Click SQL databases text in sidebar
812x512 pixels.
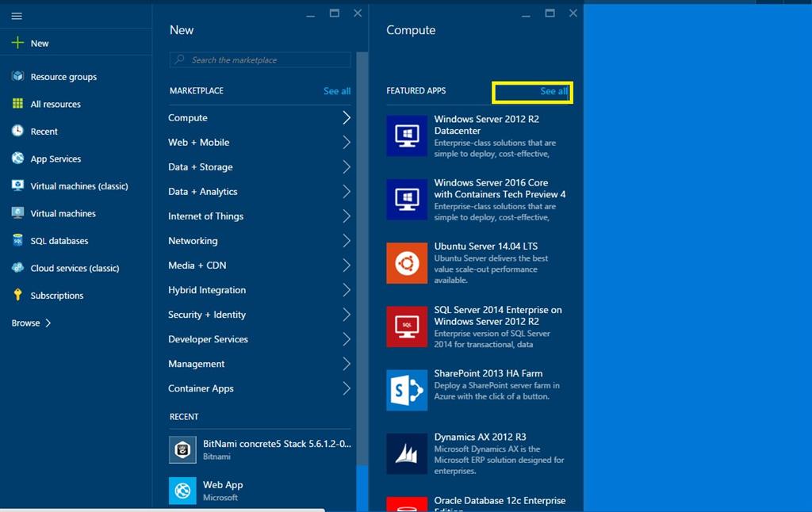pos(59,241)
